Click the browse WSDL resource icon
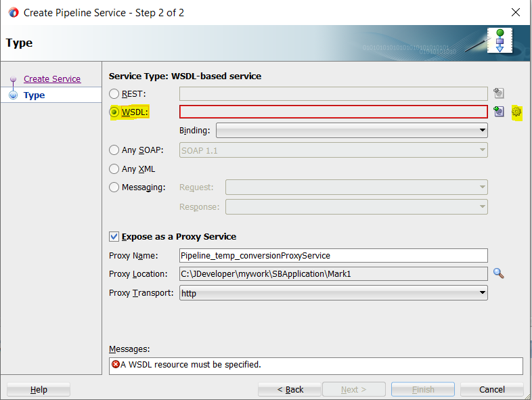Image resolution: width=532 pixels, height=400 pixels. (x=499, y=112)
